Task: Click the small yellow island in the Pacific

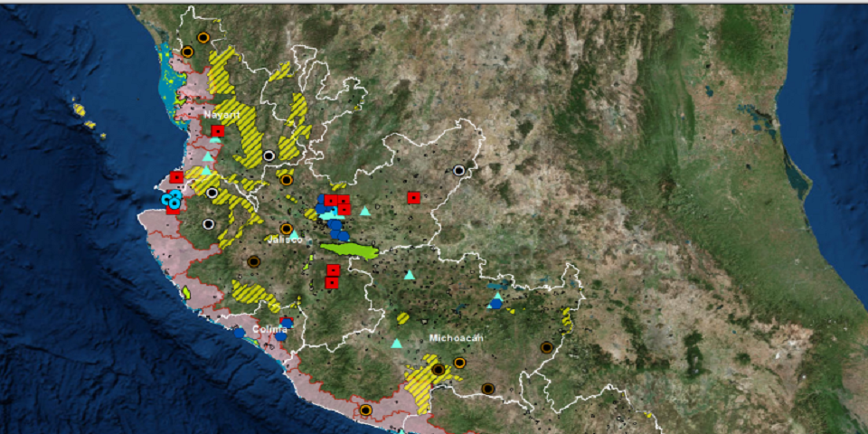Action: (x=80, y=110)
